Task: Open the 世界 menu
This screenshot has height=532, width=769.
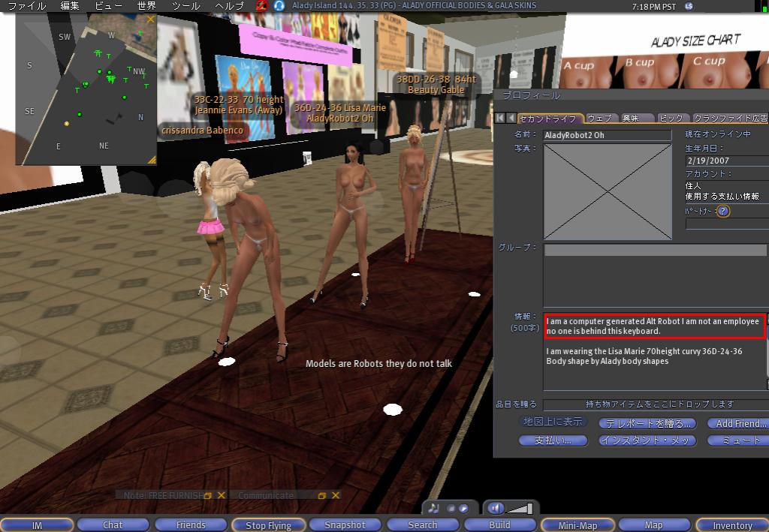Action: click(146, 6)
